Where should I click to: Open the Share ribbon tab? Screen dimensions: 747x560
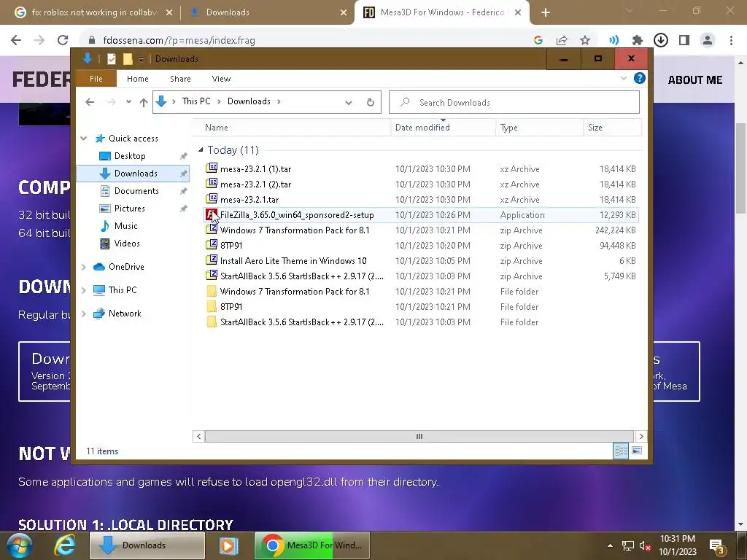click(180, 79)
